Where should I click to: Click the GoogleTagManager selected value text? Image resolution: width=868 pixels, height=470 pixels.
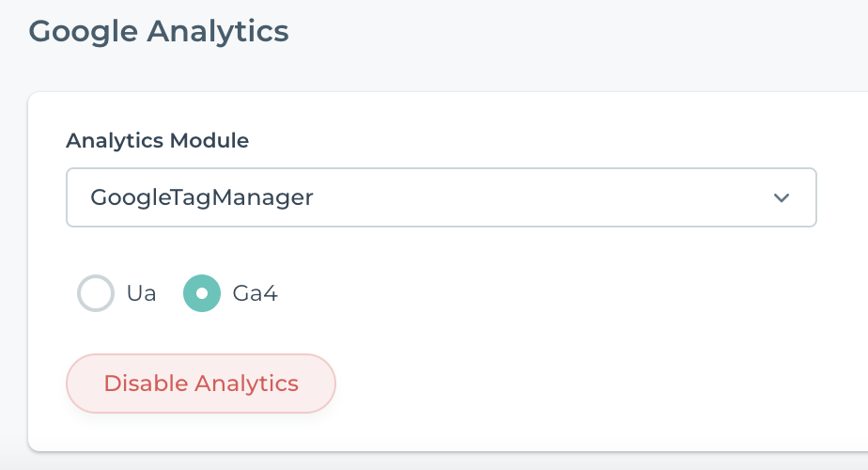[201, 197]
